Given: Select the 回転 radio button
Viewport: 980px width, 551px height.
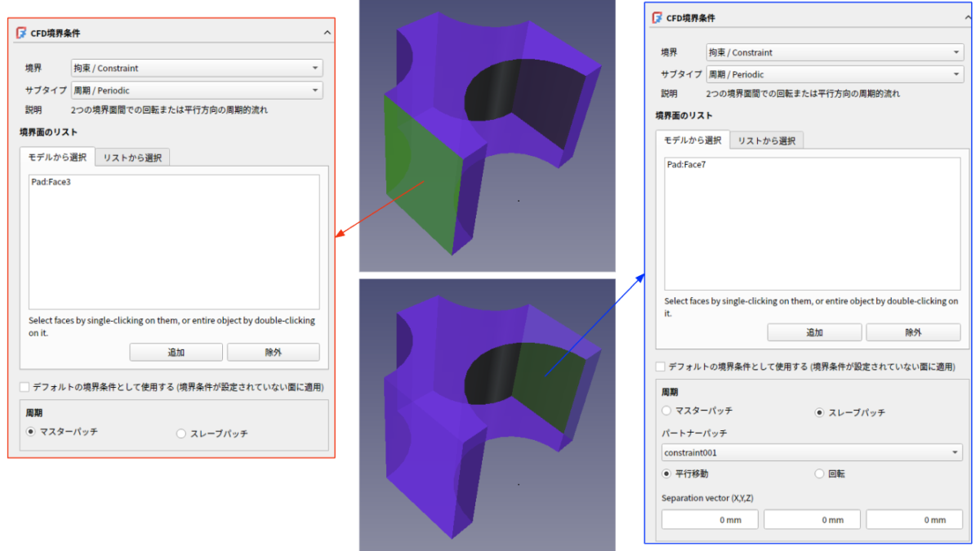Looking at the screenshot, I should pos(820,473).
